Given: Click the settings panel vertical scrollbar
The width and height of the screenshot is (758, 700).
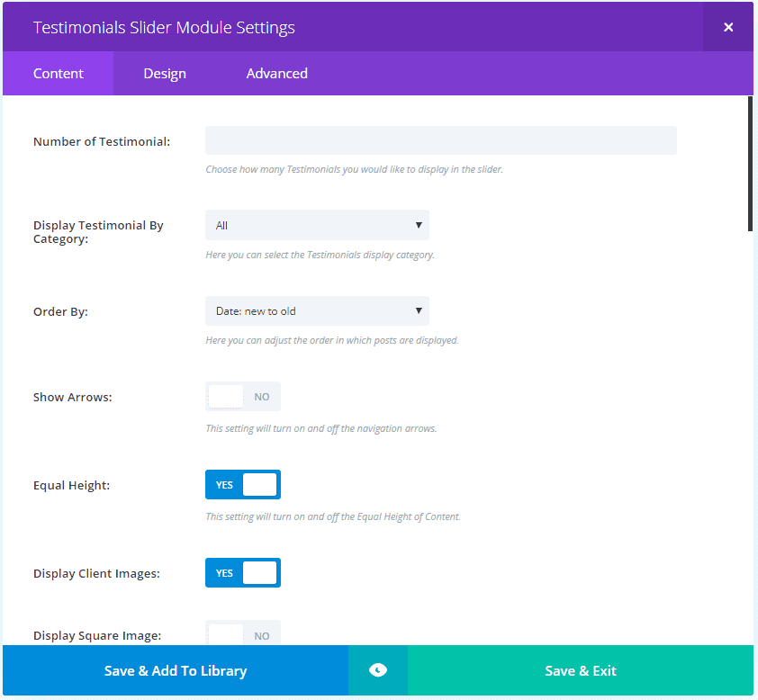Looking at the screenshot, I should 750,162.
